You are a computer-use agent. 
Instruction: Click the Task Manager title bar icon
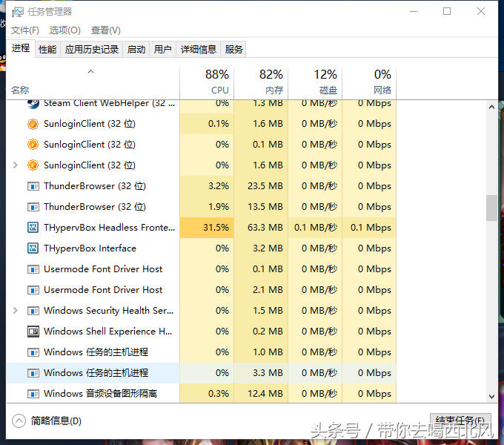17,12
